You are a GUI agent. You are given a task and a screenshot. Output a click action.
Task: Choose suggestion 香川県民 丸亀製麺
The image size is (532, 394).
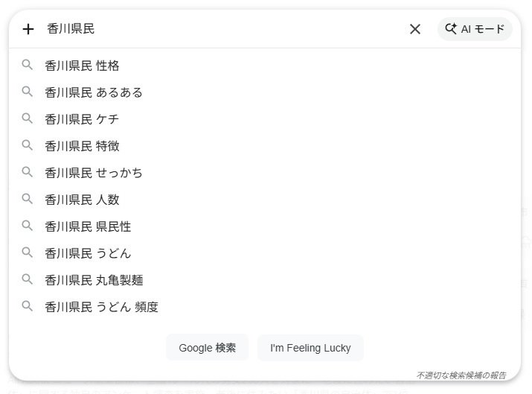click(94, 280)
